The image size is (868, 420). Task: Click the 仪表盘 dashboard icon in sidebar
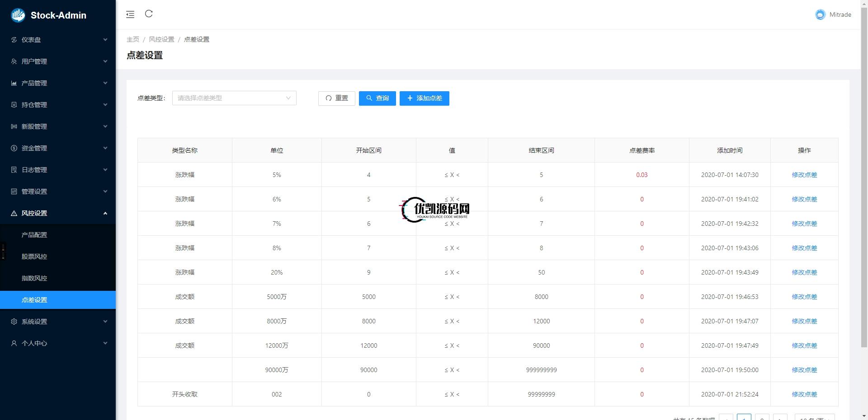[x=14, y=40]
